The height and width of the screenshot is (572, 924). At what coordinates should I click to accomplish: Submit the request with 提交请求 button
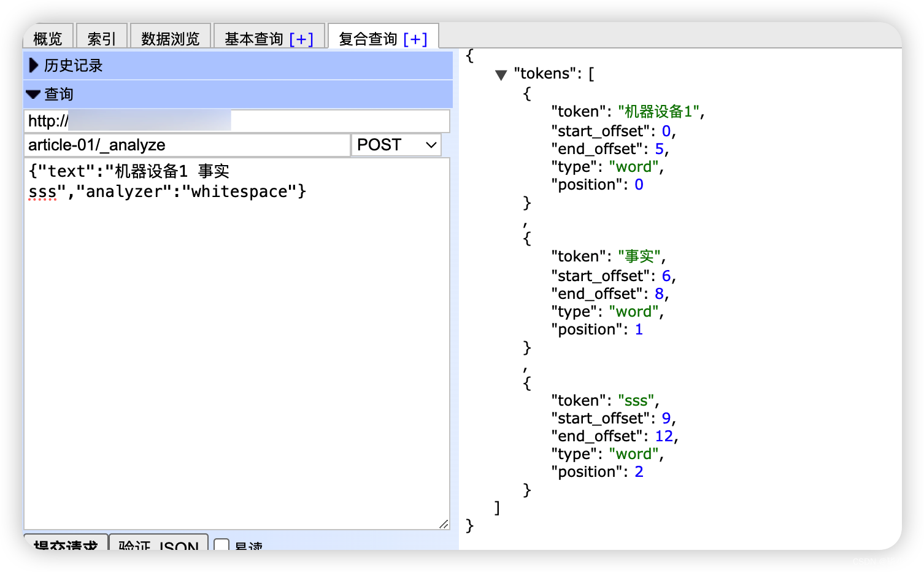[66, 543]
